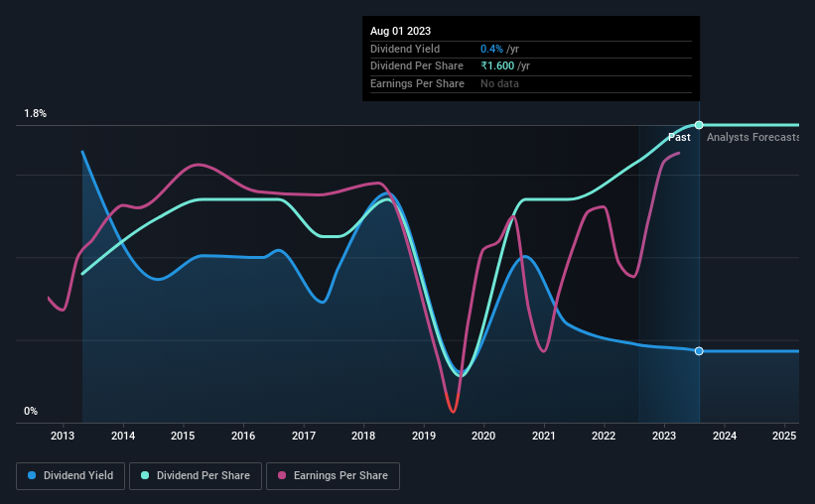Click the Dividend Per Share tooltip row label

(417, 66)
